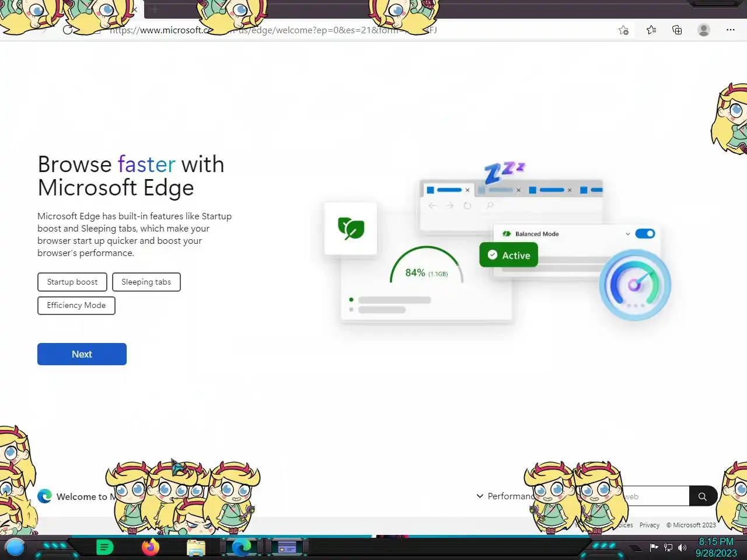Click the footer search magnifier button
Image resolution: width=747 pixels, height=560 pixels.
(703, 496)
